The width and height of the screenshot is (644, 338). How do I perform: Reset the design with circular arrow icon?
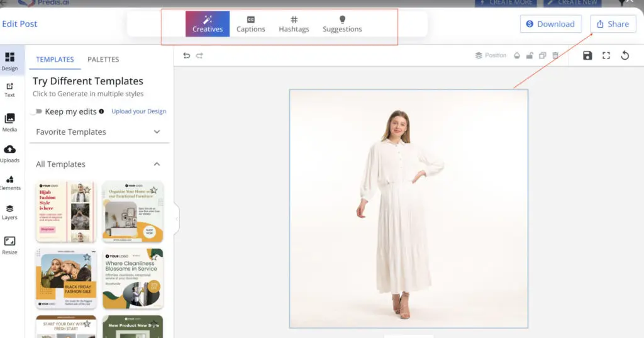(625, 55)
